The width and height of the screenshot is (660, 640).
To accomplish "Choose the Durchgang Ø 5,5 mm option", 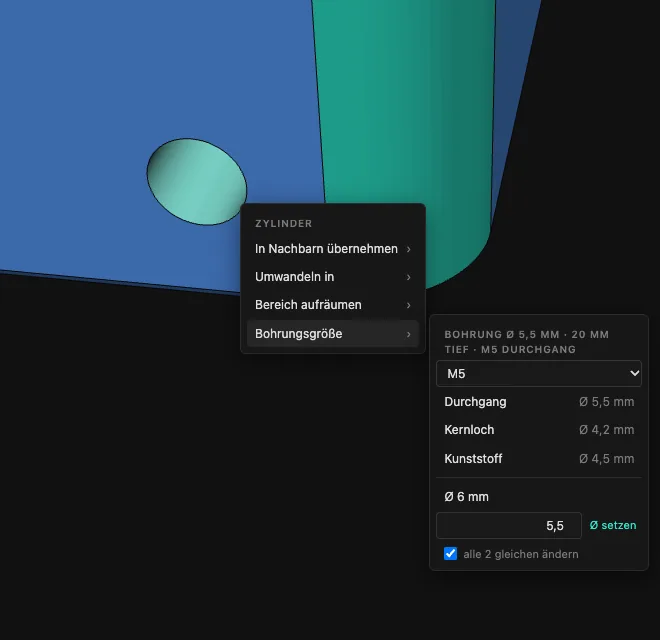I will click(x=539, y=402).
